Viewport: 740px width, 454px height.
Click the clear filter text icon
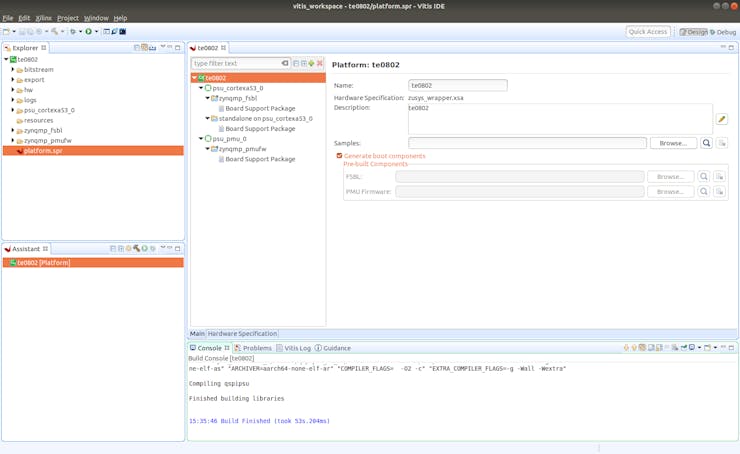(285, 63)
